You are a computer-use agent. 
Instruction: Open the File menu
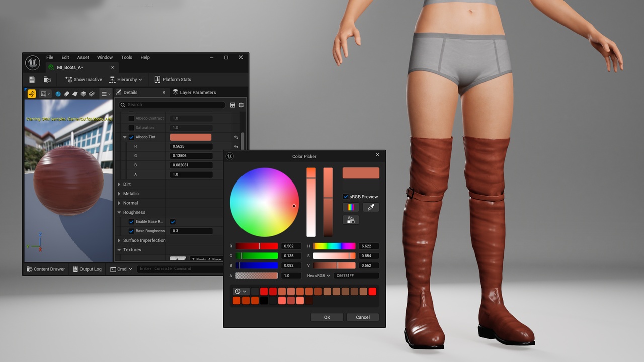point(50,57)
